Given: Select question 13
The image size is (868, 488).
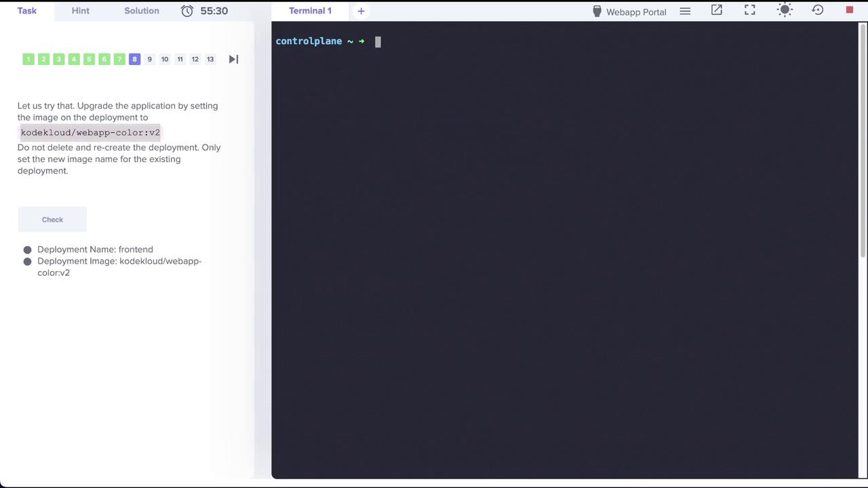Looking at the screenshot, I should click(210, 59).
